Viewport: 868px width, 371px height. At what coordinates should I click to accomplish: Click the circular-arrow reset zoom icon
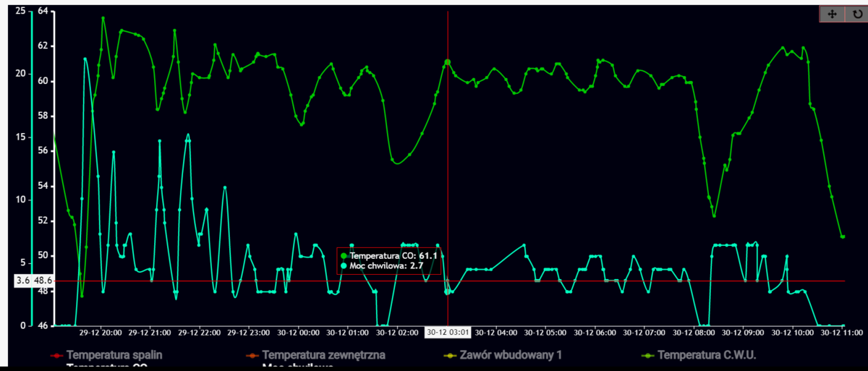click(856, 14)
